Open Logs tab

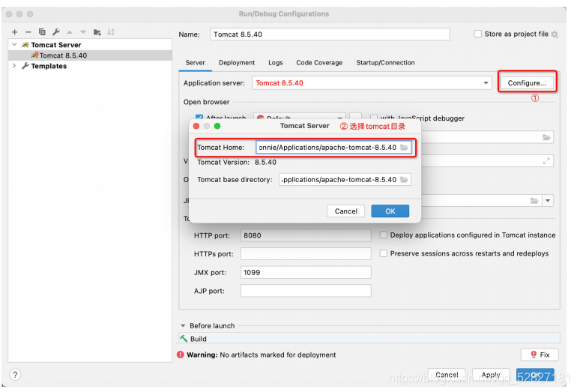[x=275, y=62]
